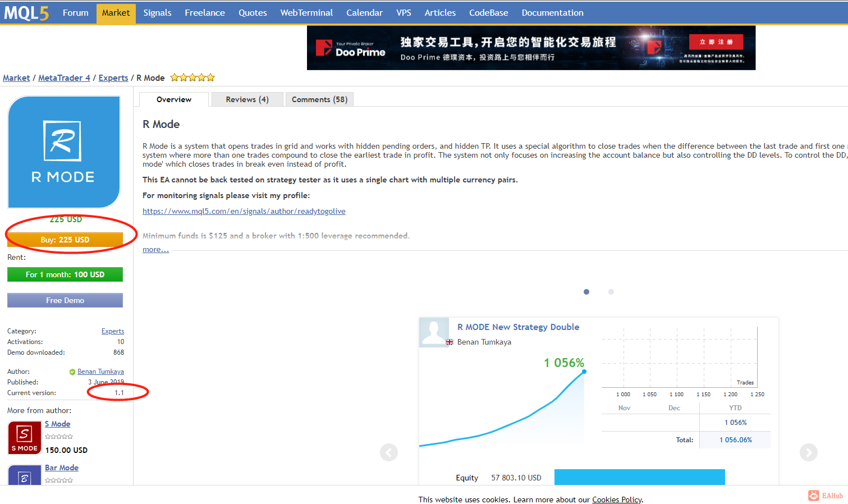Click the Current version value 1.1
The image size is (848, 504).
pyautogui.click(x=119, y=393)
